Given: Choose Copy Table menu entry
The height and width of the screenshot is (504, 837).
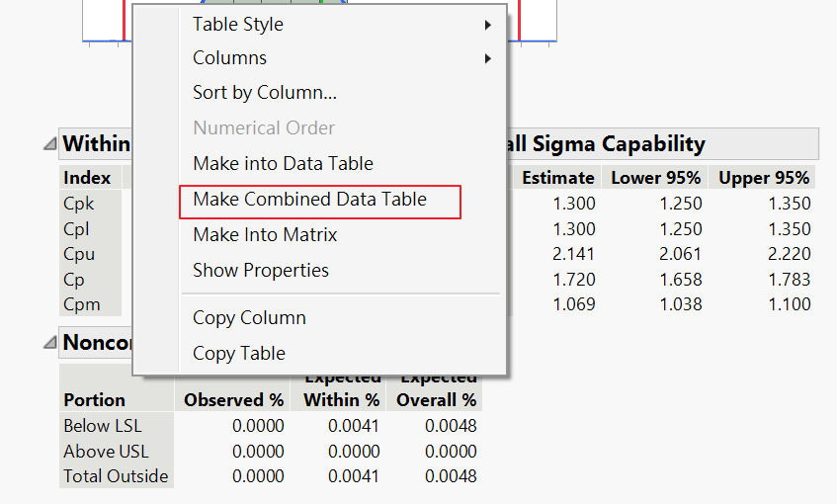Looking at the screenshot, I should 239,354.
